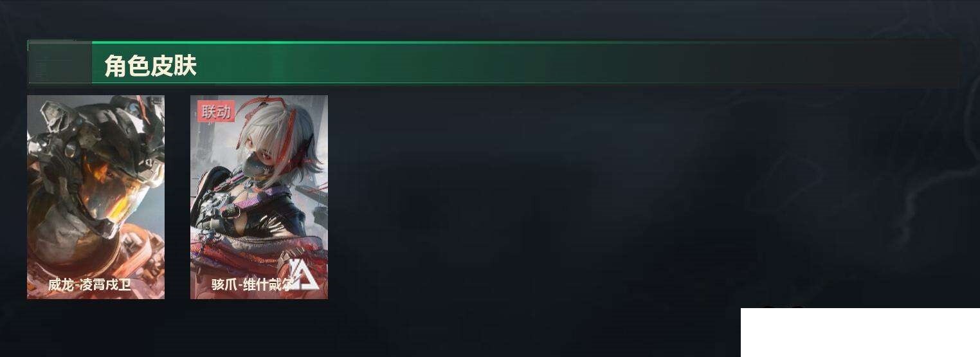Open the 骇爪-维什戴尔 skin card

pos(259,197)
